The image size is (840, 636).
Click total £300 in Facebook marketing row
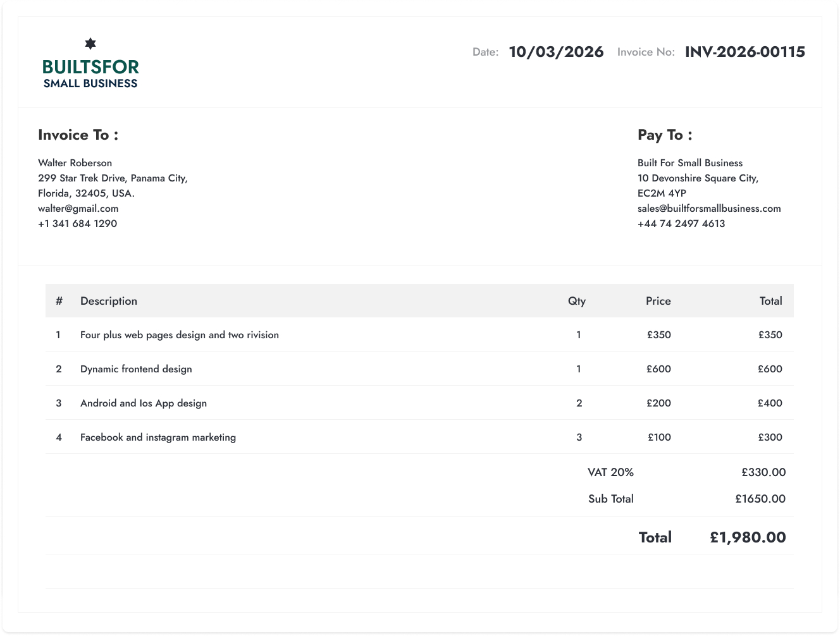coord(770,437)
